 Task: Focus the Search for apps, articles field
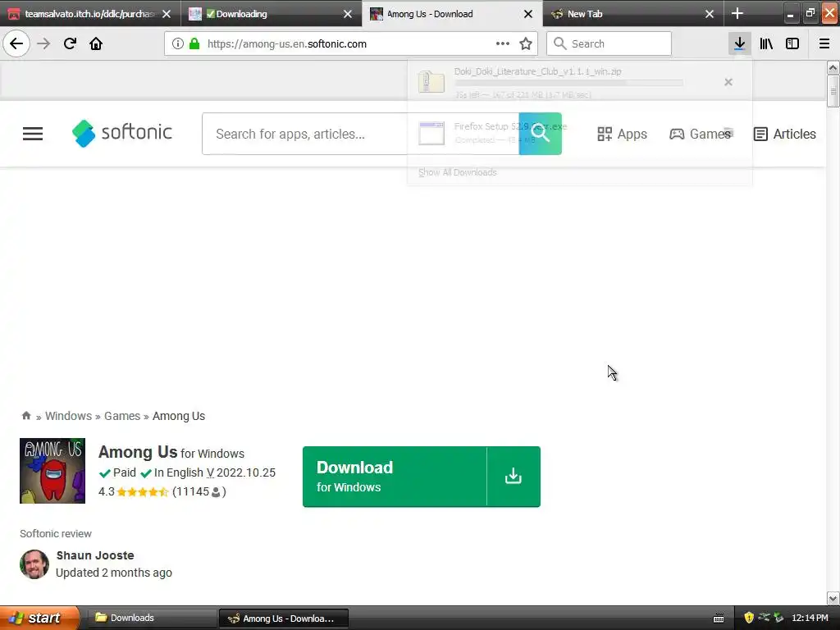click(x=360, y=134)
